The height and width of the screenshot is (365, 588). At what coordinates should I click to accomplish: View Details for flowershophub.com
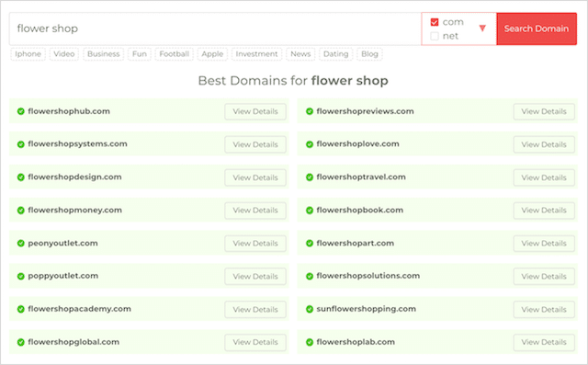tap(255, 112)
